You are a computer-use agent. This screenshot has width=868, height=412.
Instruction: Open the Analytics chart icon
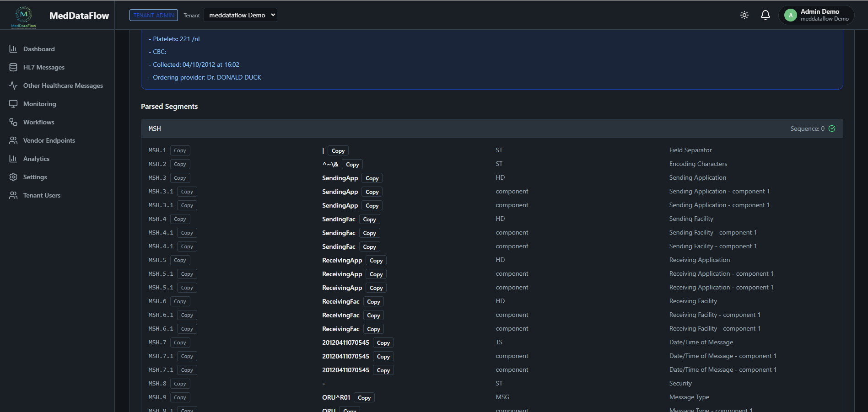(13, 158)
